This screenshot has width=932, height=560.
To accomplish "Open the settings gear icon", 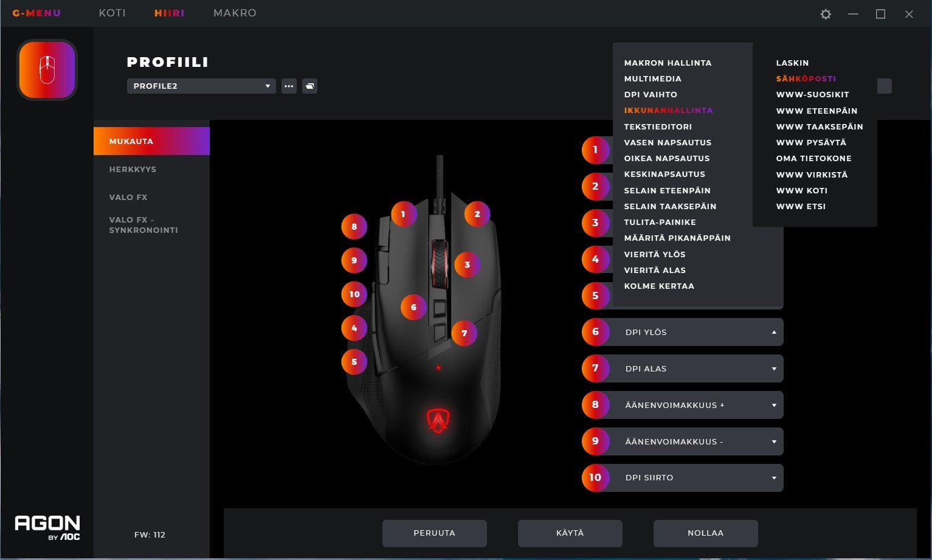I will (x=825, y=14).
